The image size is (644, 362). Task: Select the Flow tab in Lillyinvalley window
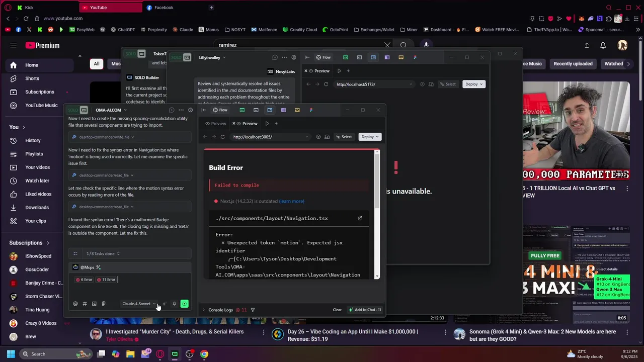pyautogui.click(x=324, y=57)
